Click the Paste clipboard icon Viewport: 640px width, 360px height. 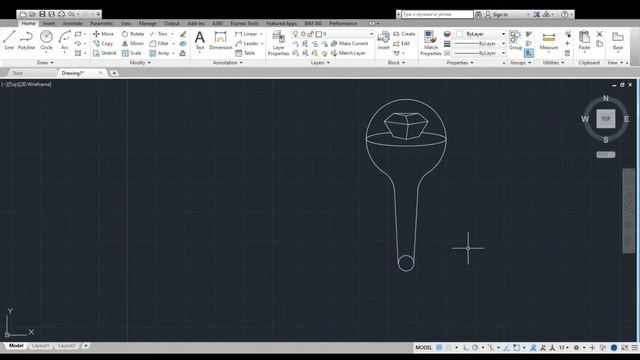click(584, 40)
